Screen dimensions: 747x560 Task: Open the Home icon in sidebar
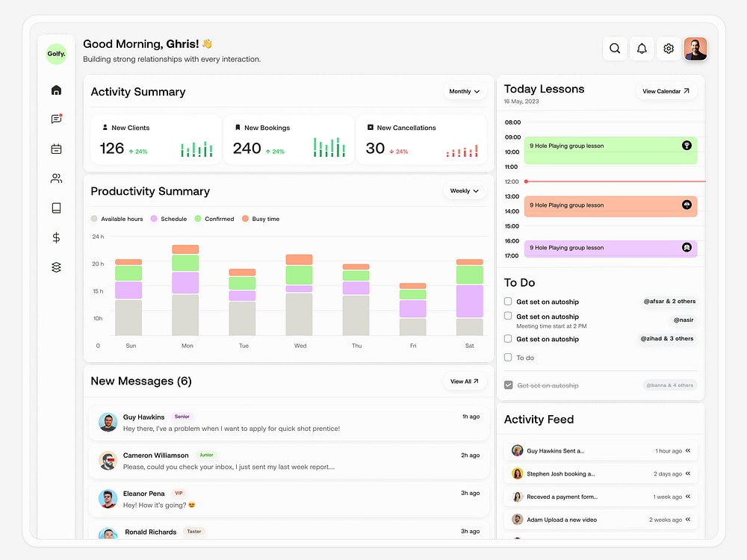[x=56, y=90]
